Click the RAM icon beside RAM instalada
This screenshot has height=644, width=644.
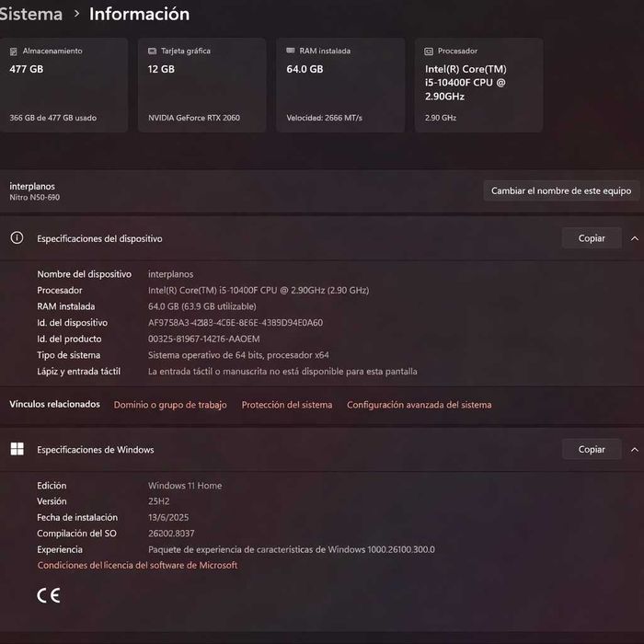[291, 51]
